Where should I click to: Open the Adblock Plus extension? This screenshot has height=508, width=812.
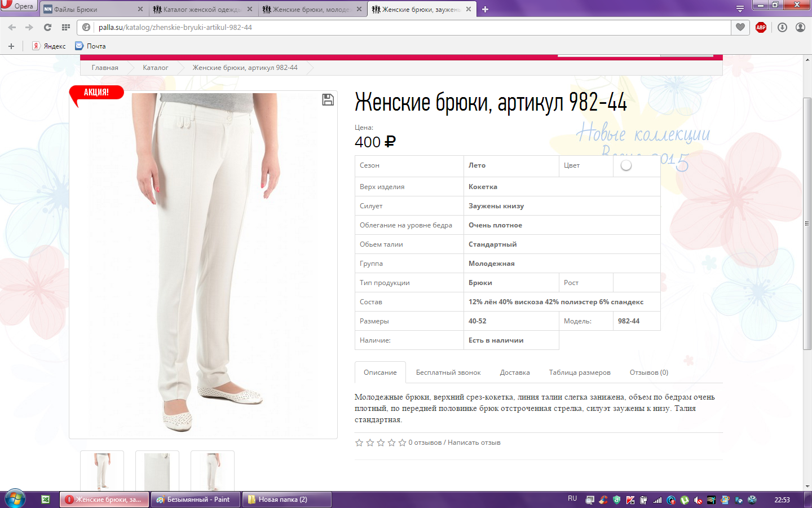[x=761, y=27]
